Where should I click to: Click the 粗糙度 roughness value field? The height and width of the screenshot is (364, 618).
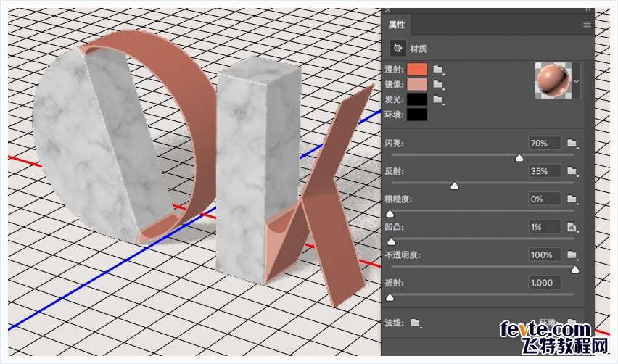(x=545, y=199)
